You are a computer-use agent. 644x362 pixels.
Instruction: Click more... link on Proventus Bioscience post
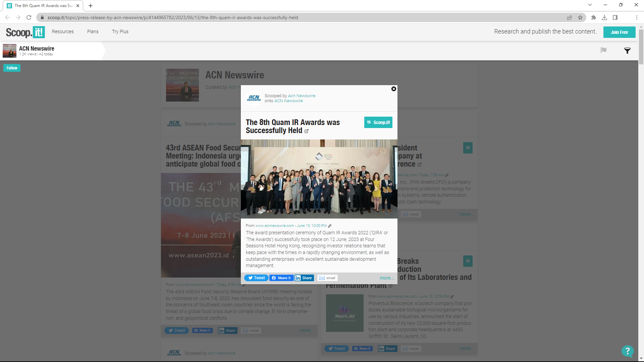(466, 349)
